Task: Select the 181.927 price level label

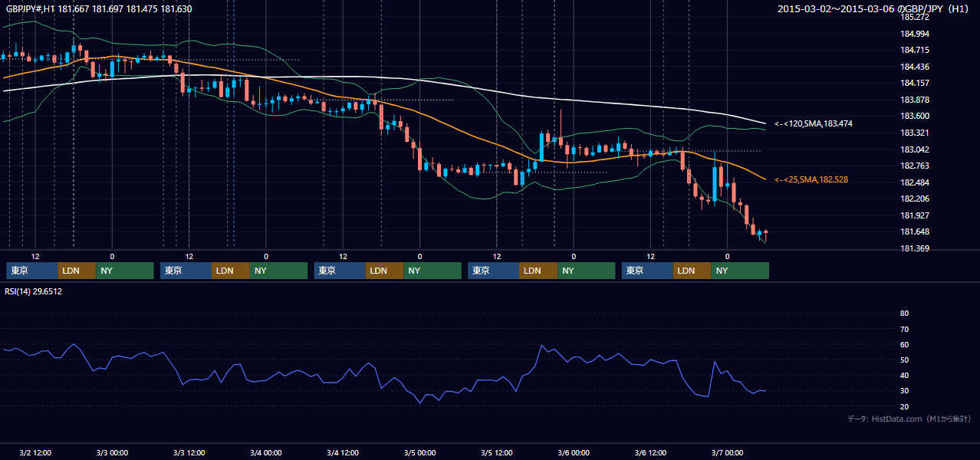Action: point(914,215)
